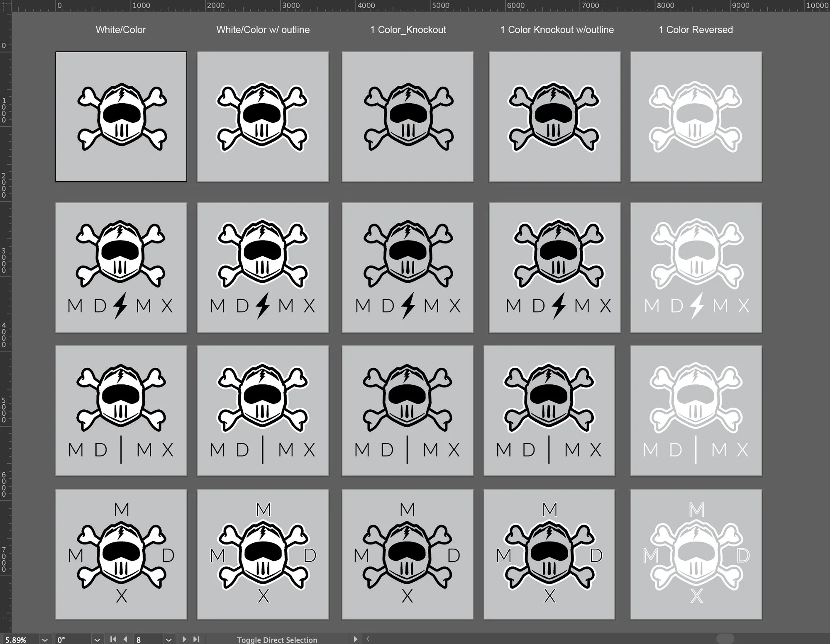830x644 pixels.
Task: Click the Last artboard navigation icon
Action: point(197,639)
